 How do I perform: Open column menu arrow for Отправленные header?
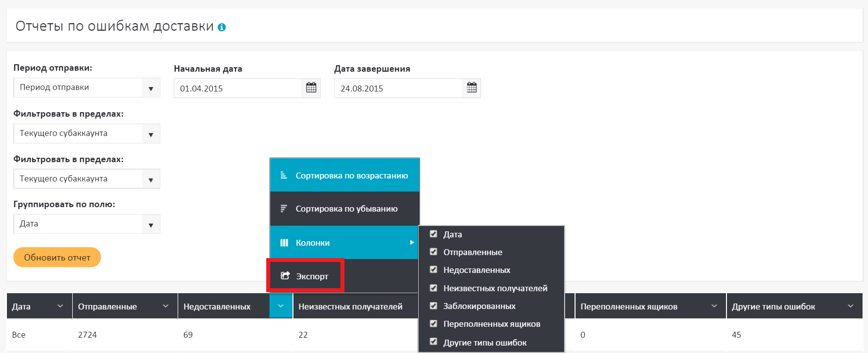click(166, 306)
